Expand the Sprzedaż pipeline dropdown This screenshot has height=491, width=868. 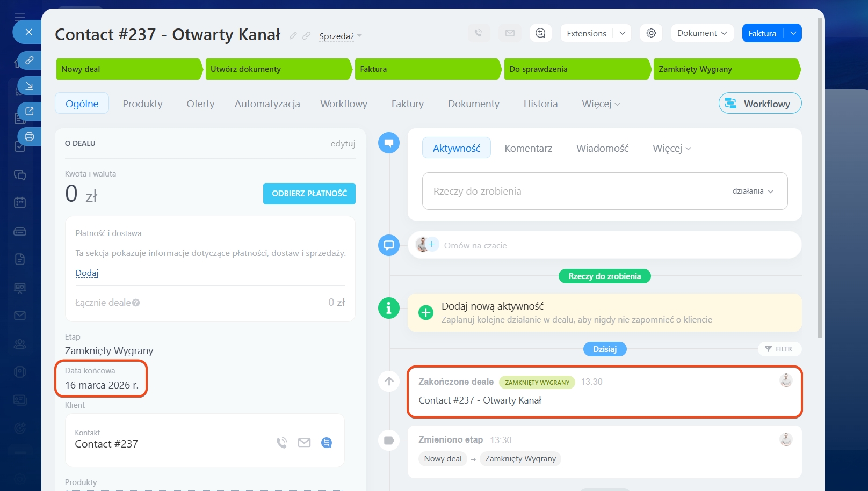click(x=340, y=36)
